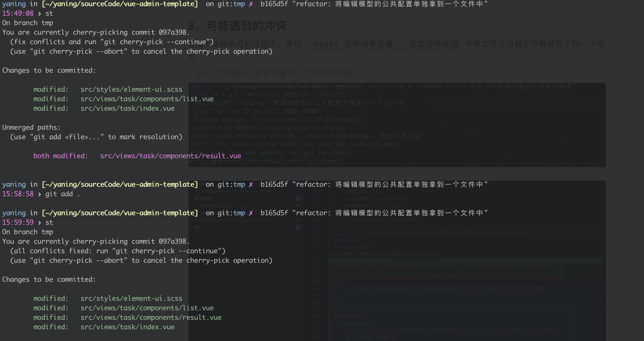Screen dimensions: 644x341
Task: Click the pink ✗ marker in the topmost prompt
Action: point(251,4)
